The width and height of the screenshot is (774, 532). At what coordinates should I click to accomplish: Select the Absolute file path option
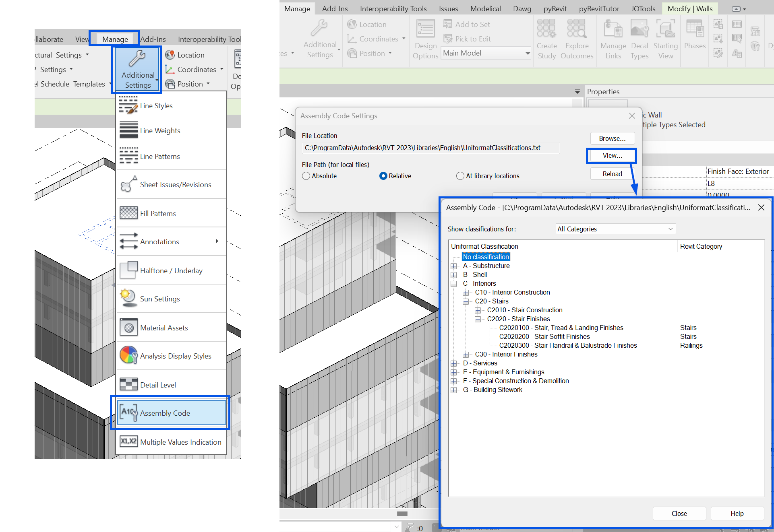click(306, 176)
